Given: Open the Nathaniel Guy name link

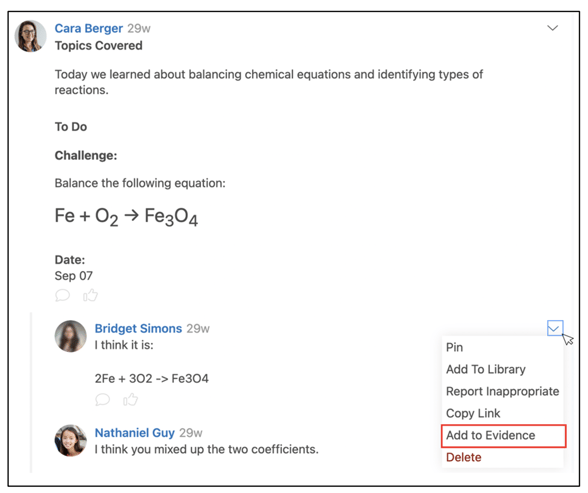Looking at the screenshot, I should click(x=135, y=433).
